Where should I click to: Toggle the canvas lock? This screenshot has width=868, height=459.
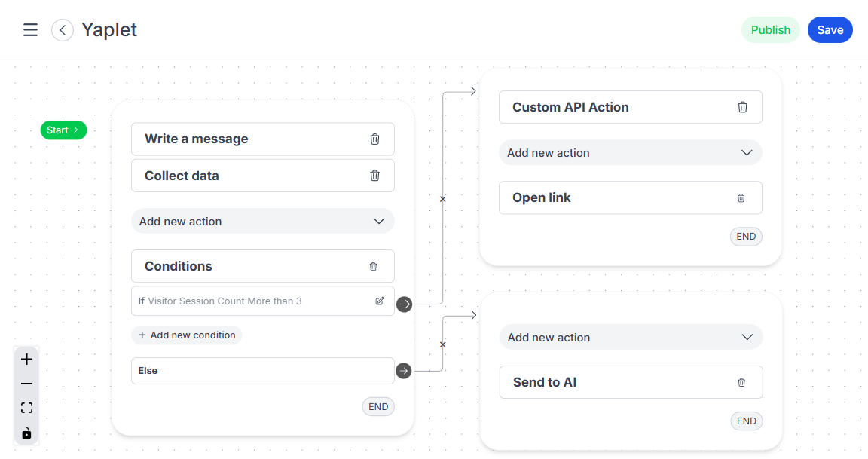coord(26,433)
